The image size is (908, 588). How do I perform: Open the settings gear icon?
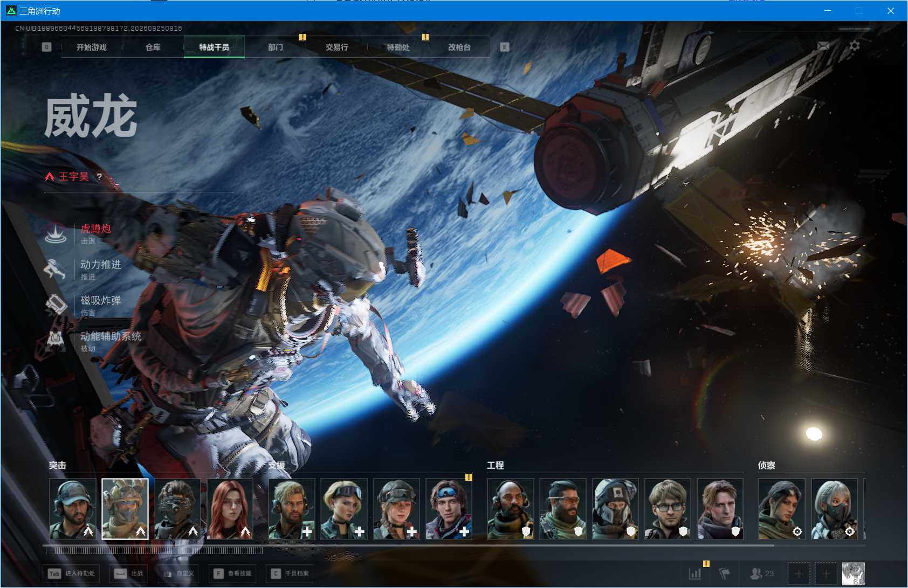[854, 46]
